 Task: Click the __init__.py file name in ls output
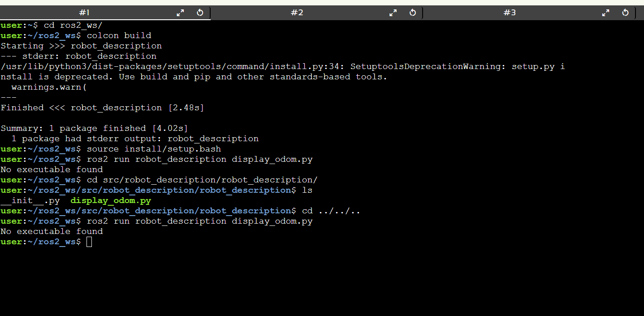pyautogui.click(x=30, y=201)
